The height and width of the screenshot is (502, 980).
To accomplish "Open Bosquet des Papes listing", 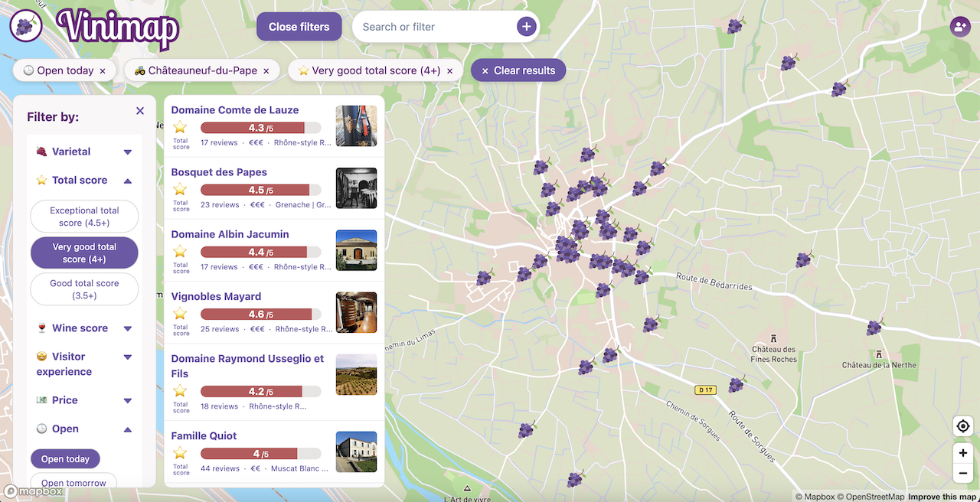I will (x=219, y=172).
